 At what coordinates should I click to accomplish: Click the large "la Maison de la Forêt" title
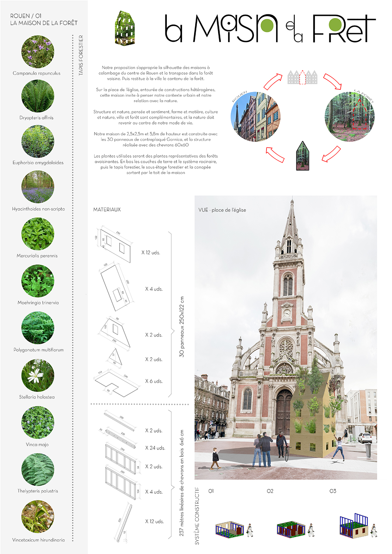click(x=270, y=28)
